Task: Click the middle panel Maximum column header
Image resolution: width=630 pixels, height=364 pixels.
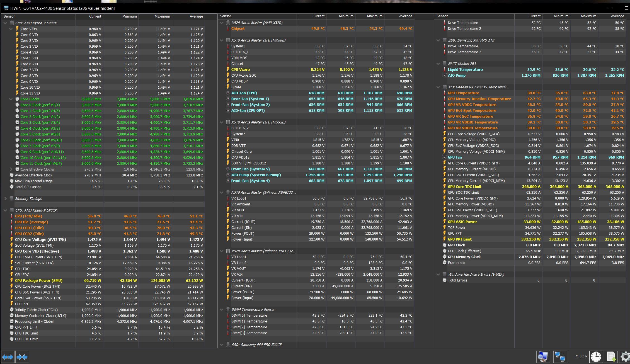Action: click(370, 16)
